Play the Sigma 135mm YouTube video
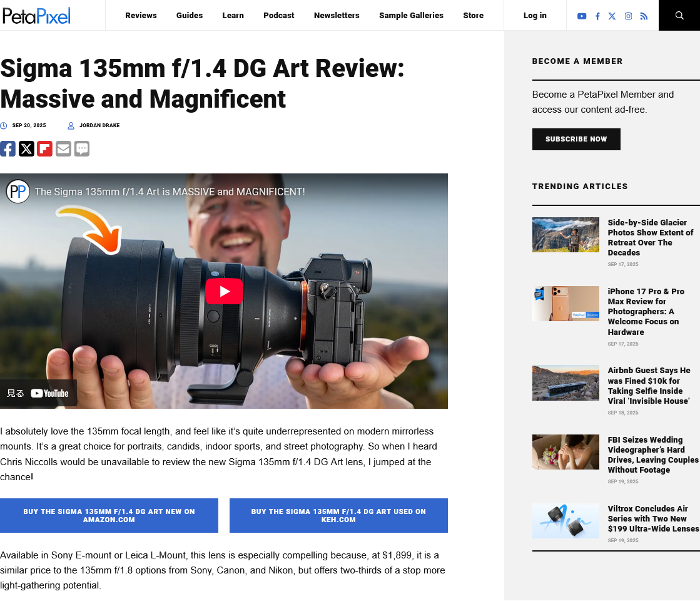 (x=224, y=291)
